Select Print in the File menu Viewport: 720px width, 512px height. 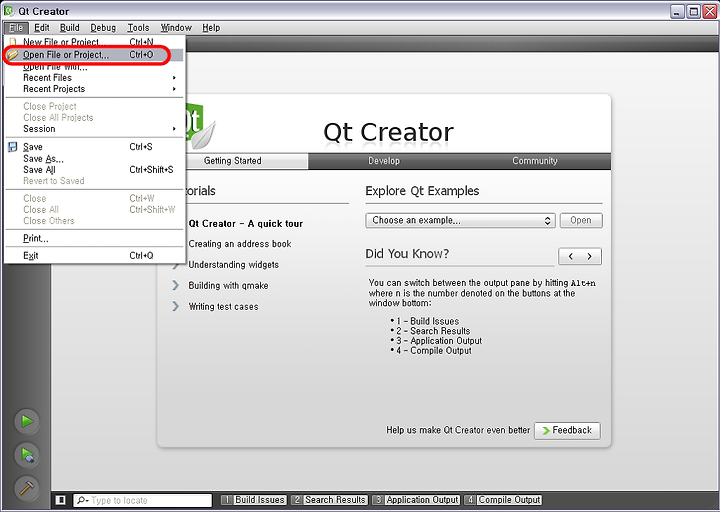pos(95,238)
